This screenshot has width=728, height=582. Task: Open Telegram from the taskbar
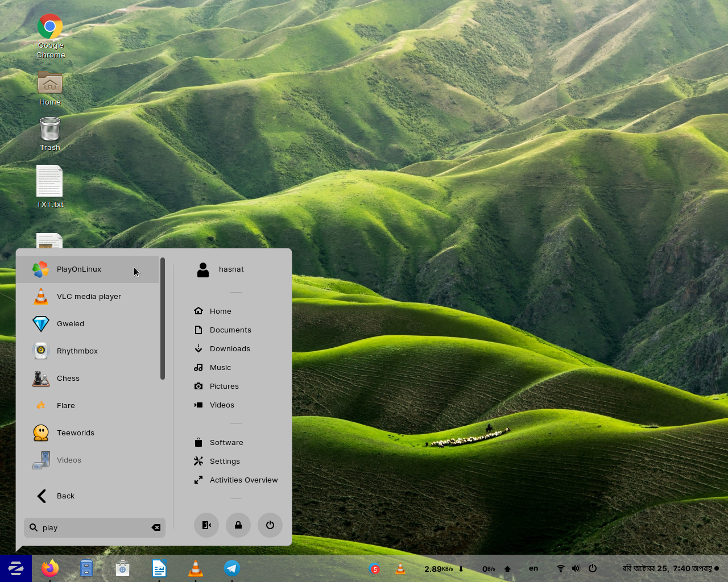231,568
